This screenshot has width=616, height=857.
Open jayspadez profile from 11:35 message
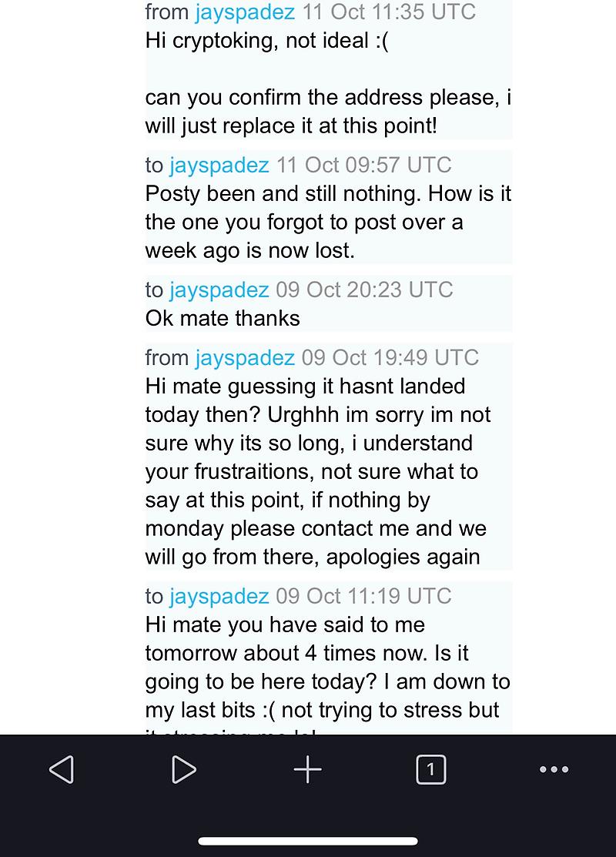click(245, 12)
